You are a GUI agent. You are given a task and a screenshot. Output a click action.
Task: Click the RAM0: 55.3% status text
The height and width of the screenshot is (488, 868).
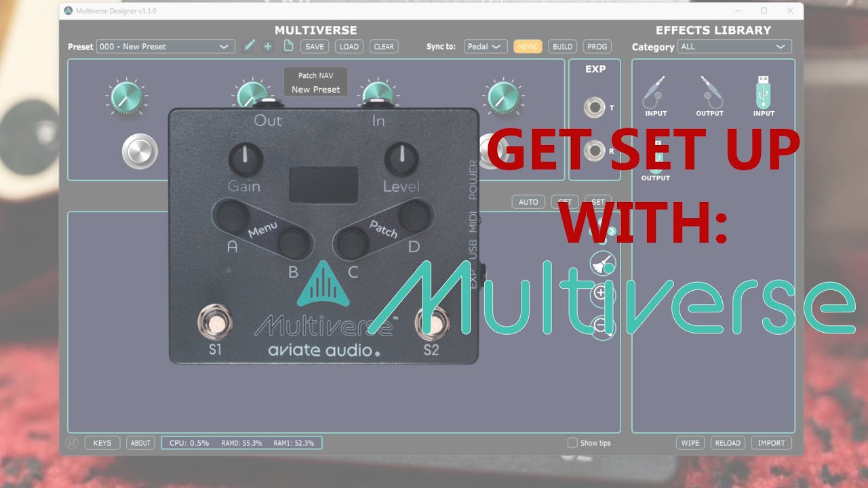click(x=241, y=443)
